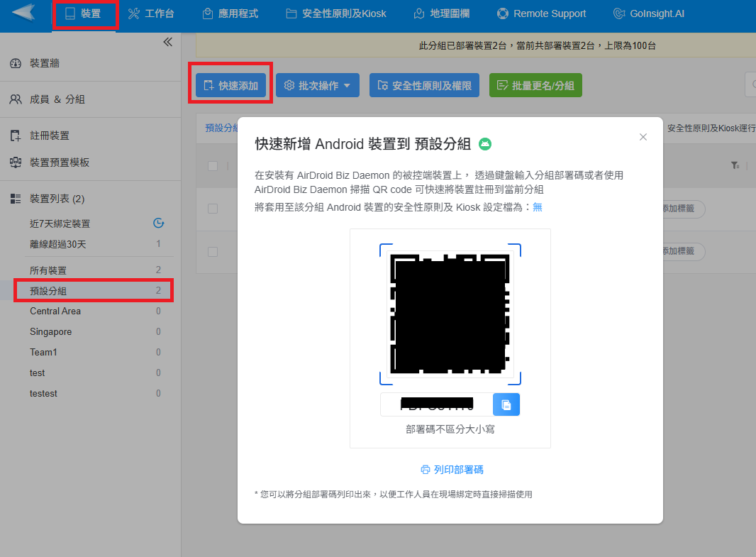The width and height of the screenshot is (756, 557).
Task: Open 安全性原則及Kiosk tab
Action: pyautogui.click(x=335, y=13)
